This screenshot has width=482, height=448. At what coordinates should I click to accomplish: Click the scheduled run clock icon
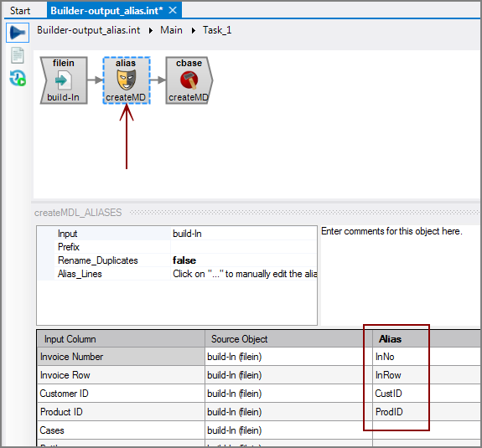click(18, 78)
